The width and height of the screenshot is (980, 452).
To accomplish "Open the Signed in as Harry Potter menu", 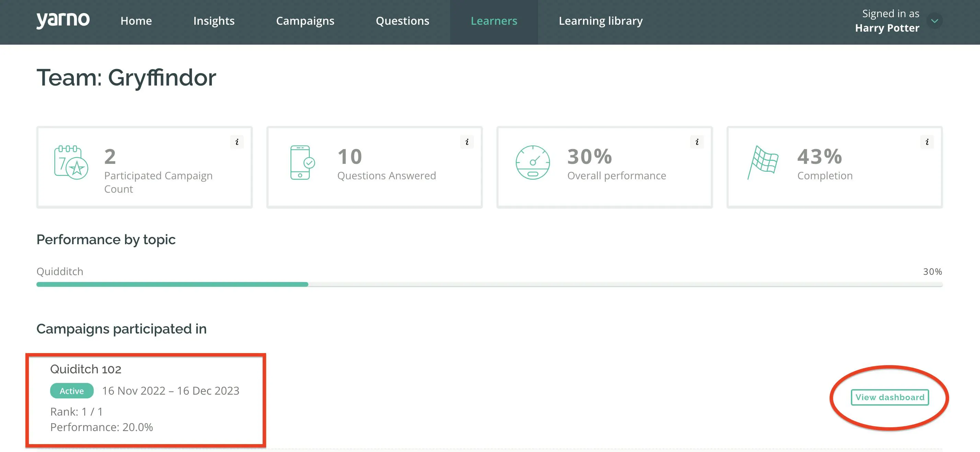I will (x=887, y=21).
